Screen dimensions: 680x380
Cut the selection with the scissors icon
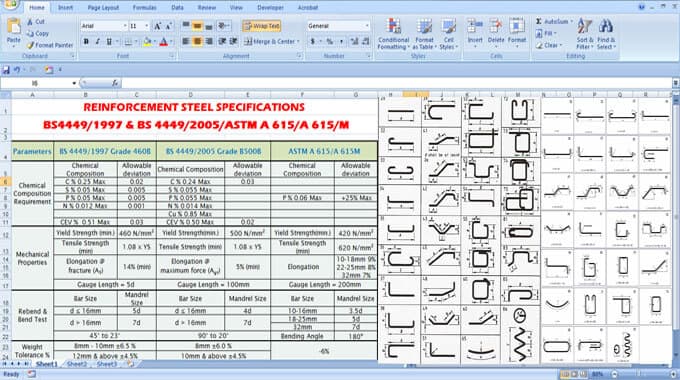click(x=30, y=21)
